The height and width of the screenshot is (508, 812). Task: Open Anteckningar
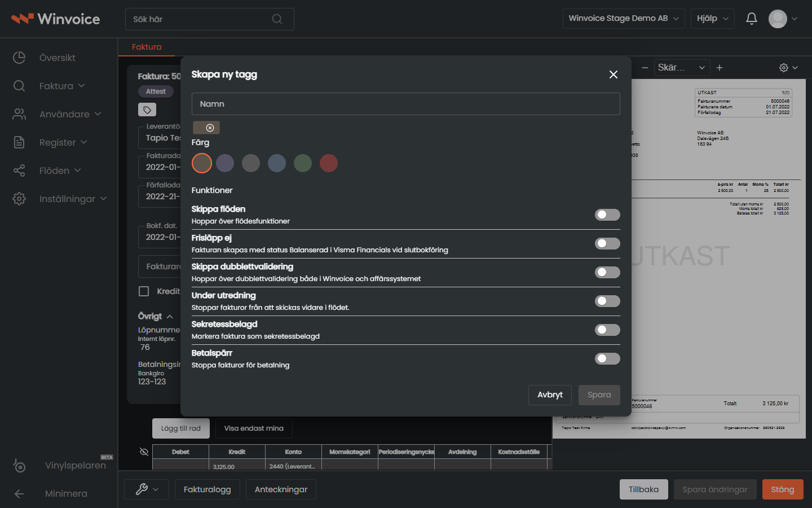(281, 489)
